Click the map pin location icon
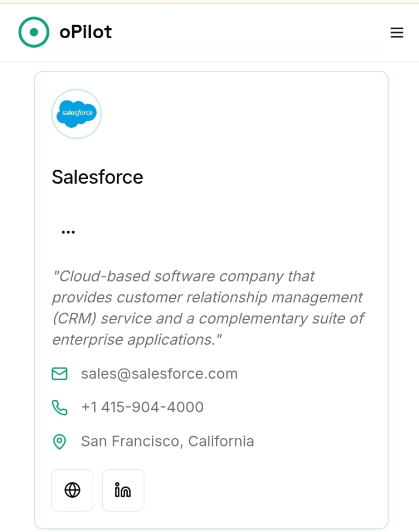This screenshot has height=532, width=419. [60, 441]
